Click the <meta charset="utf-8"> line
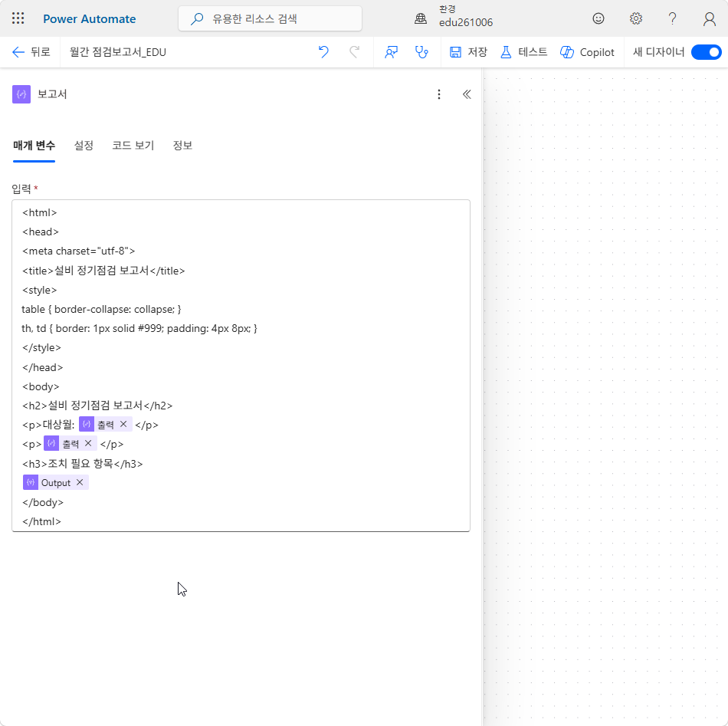The width and height of the screenshot is (728, 726). click(x=78, y=251)
